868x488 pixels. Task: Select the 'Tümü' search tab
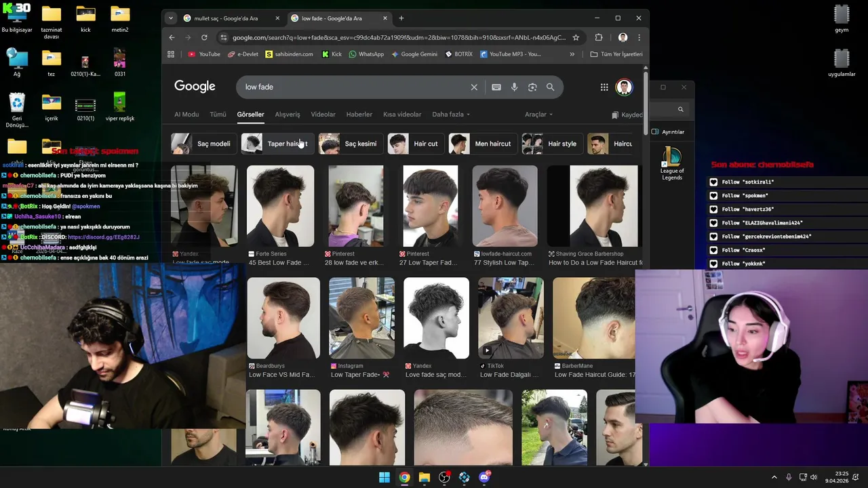(218, 115)
